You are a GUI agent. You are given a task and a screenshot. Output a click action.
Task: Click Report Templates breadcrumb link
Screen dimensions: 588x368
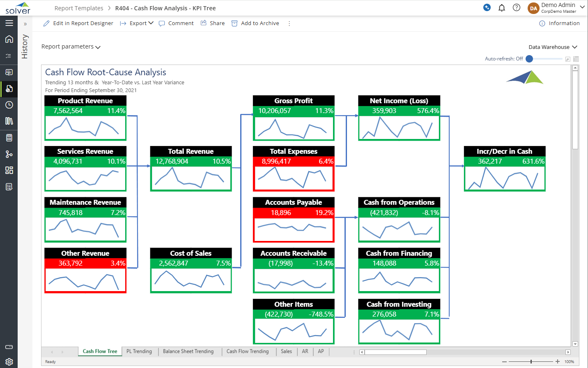click(x=79, y=8)
